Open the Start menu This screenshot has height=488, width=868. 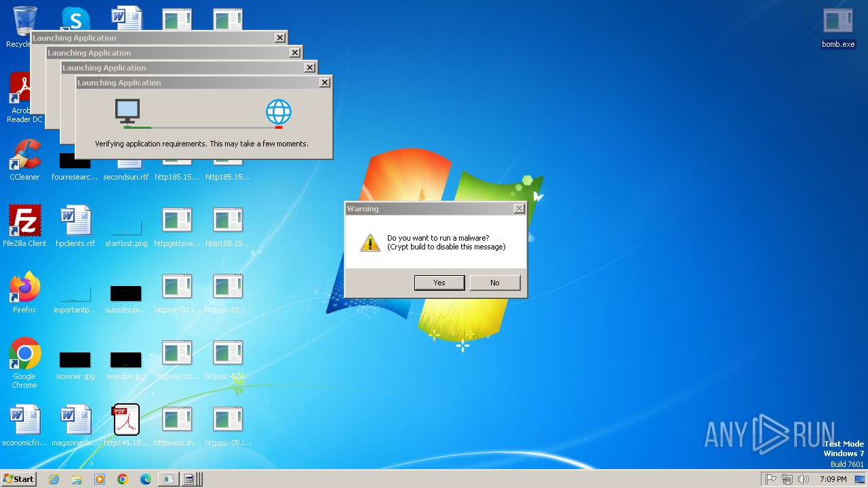18,479
